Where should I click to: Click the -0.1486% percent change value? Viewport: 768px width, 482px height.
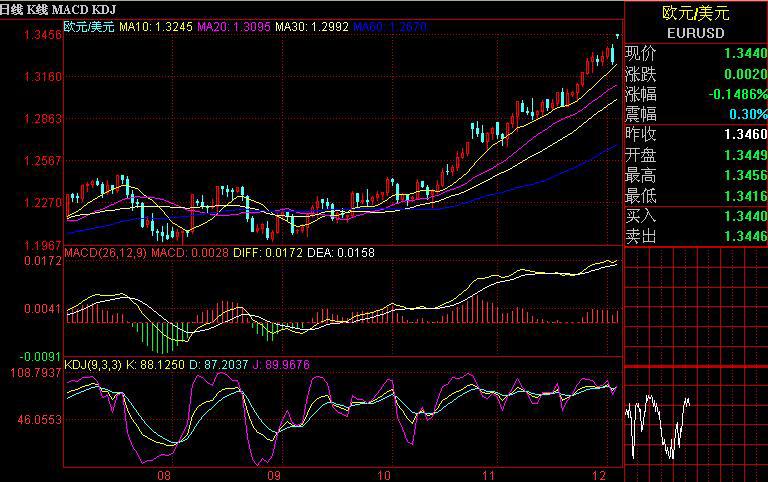tap(738, 94)
